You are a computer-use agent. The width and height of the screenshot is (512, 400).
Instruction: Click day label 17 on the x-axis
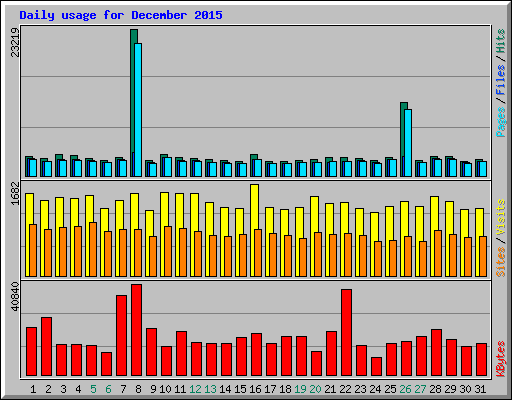pyautogui.click(x=270, y=389)
